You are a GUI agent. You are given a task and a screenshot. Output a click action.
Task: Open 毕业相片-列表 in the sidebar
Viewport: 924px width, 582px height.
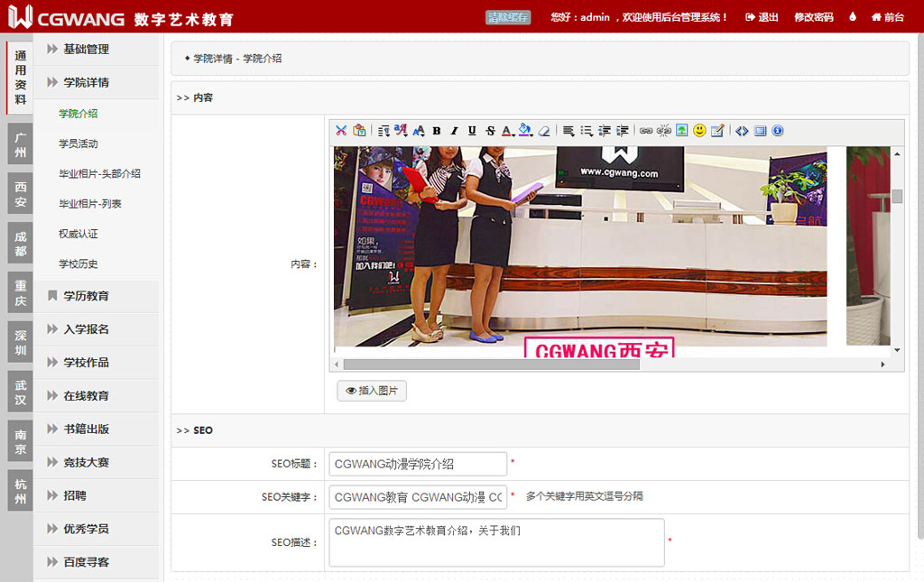pyautogui.click(x=90, y=204)
